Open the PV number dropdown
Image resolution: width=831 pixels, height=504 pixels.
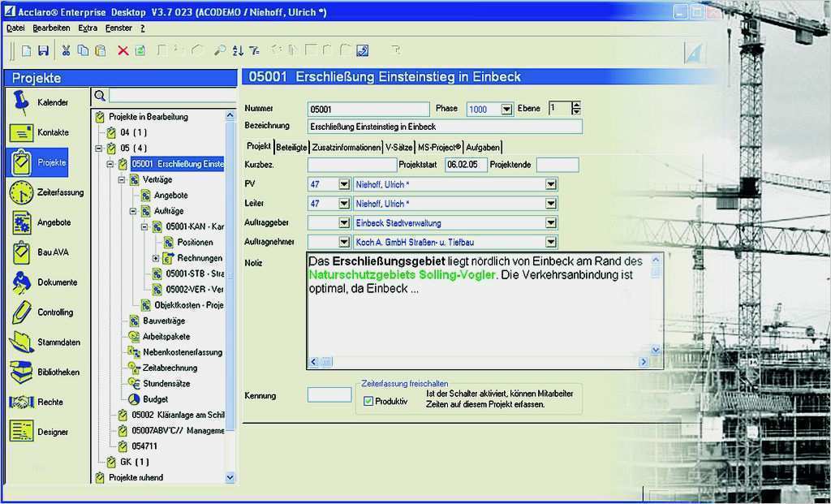pos(344,184)
